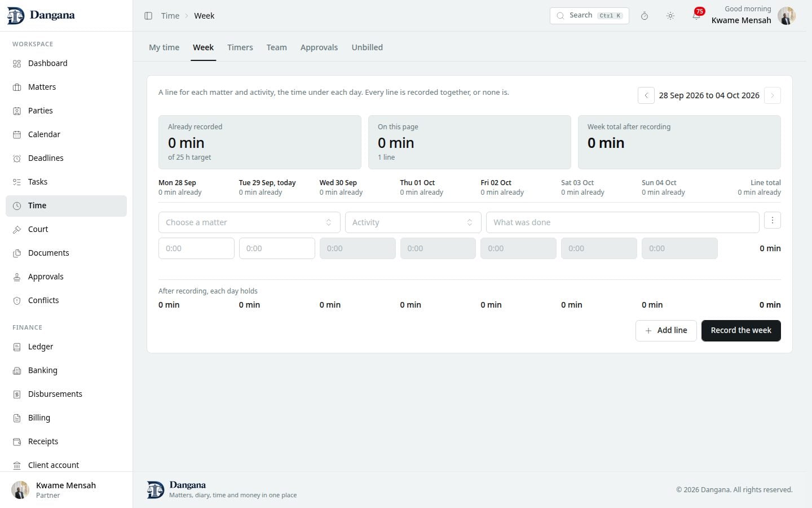812x508 pixels.
Task: Switch to the Approvals tab
Action: 319,47
